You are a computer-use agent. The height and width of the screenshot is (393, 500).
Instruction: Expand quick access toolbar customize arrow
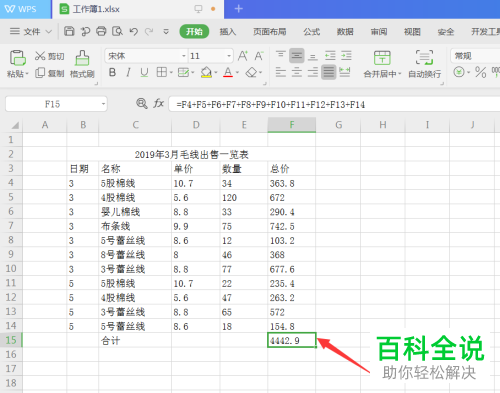166,32
